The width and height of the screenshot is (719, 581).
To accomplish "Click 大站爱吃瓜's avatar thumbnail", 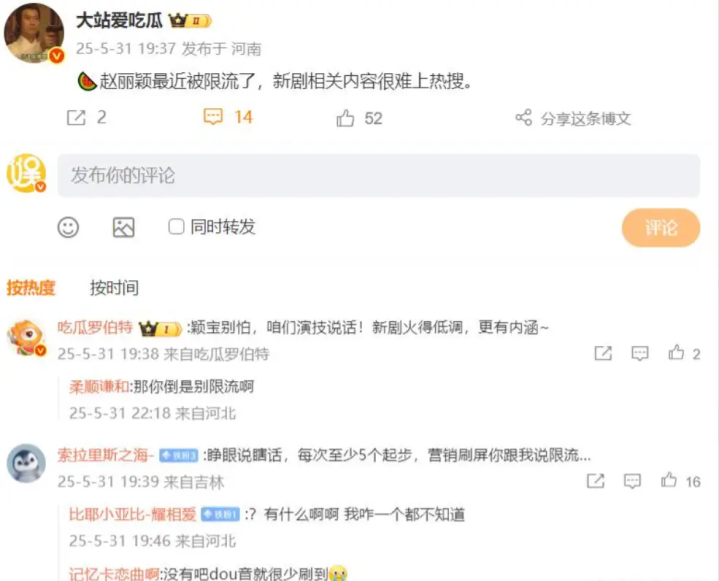I will (x=34, y=33).
